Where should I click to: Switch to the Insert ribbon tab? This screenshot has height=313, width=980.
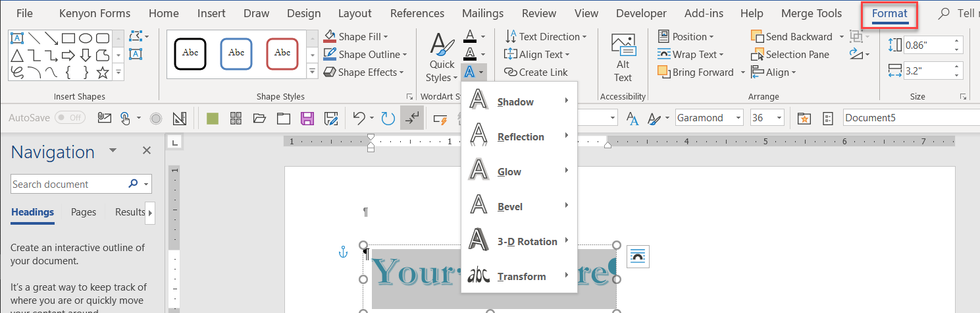tap(211, 13)
